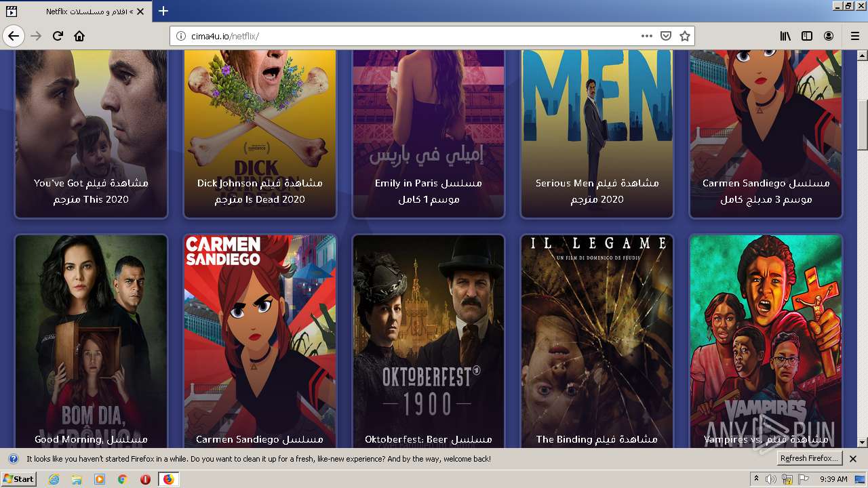Open Emily in Paris series card
The width and height of the screenshot is (868, 488).
(x=429, y=134)
